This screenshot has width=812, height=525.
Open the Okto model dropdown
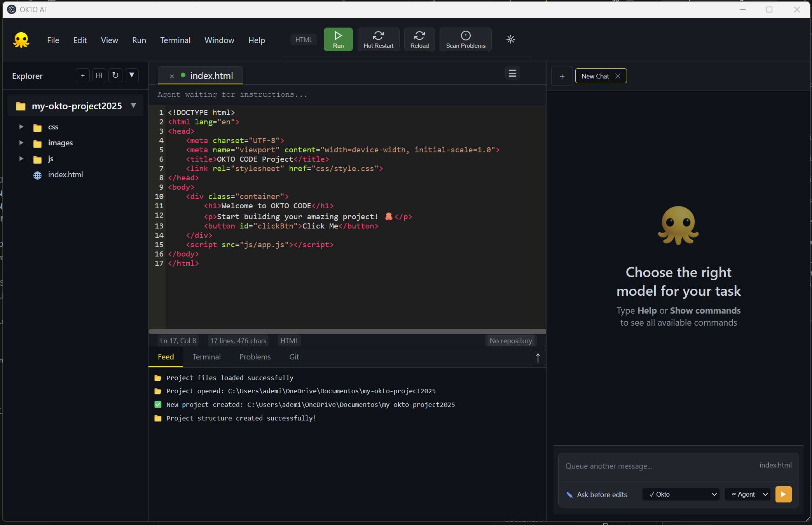[x=681, y=494]
